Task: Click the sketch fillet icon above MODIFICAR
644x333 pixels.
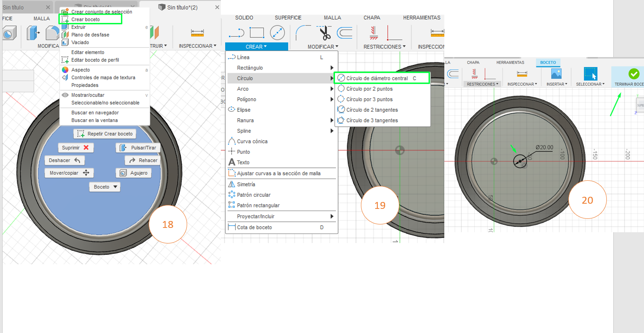Action: tap(304, 33)
